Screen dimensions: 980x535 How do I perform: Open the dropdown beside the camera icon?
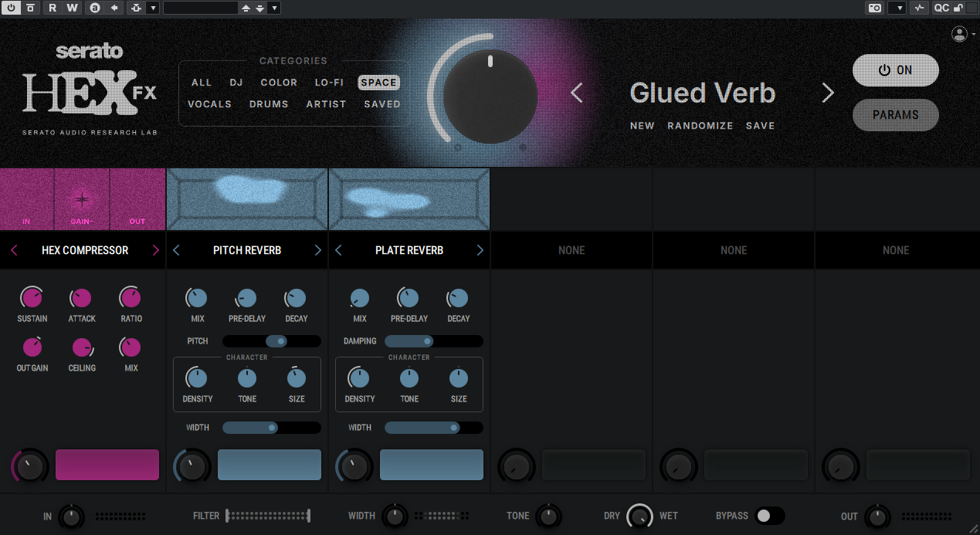pyautogui.click(x=897, y=8)
